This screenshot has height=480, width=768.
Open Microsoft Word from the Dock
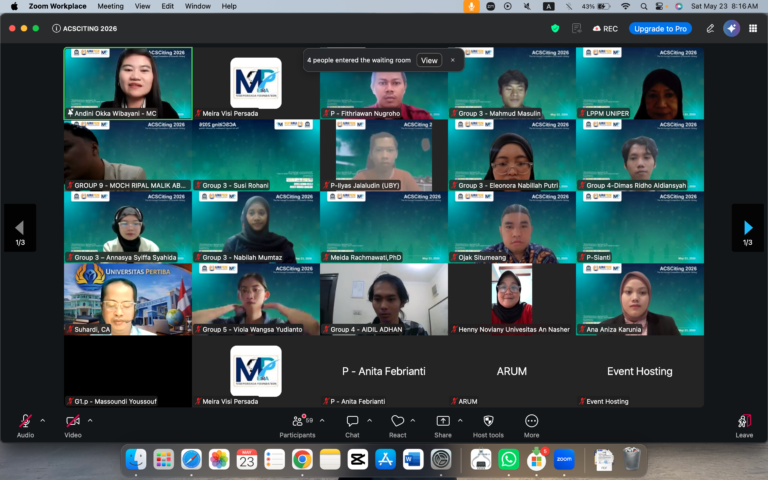(x=413, y=459)
